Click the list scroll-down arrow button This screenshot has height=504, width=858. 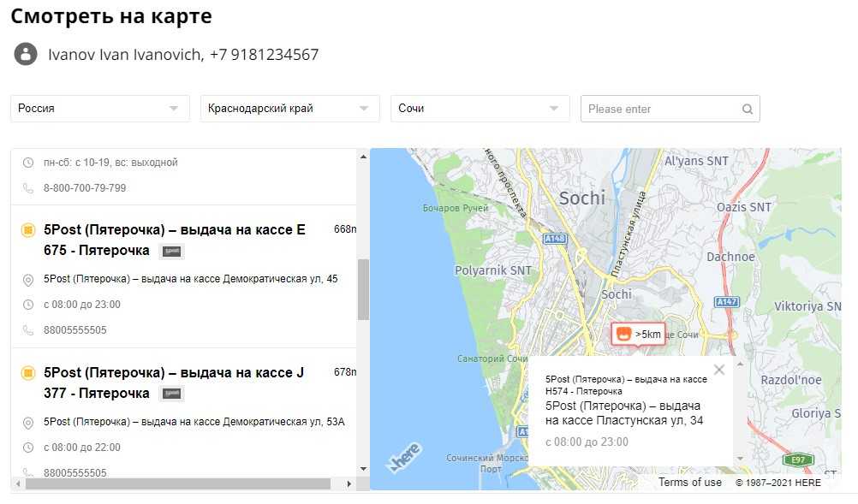click(363, 468)
